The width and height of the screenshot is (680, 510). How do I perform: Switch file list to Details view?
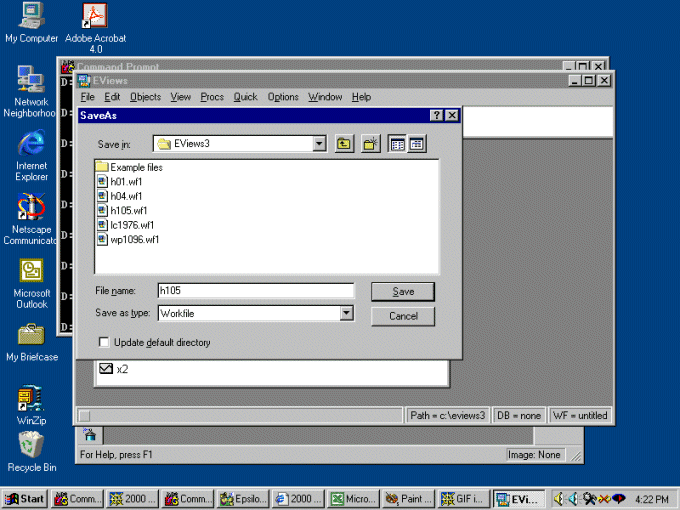(416, 144)
